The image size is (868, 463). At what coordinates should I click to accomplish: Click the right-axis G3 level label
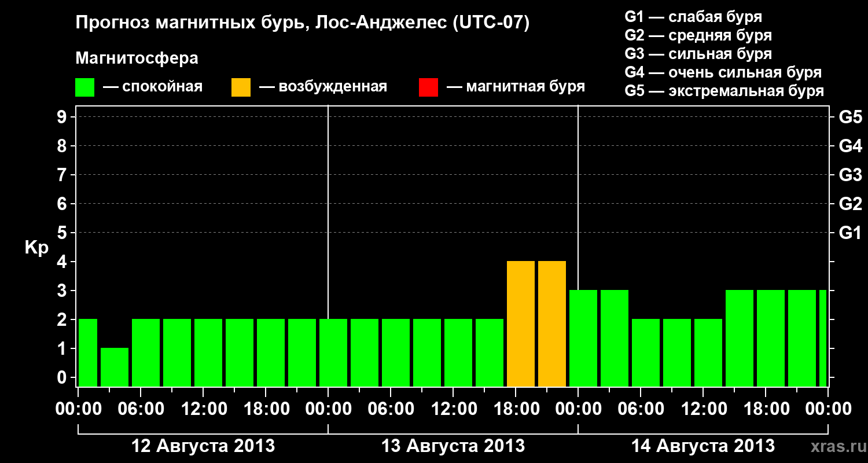851,175
